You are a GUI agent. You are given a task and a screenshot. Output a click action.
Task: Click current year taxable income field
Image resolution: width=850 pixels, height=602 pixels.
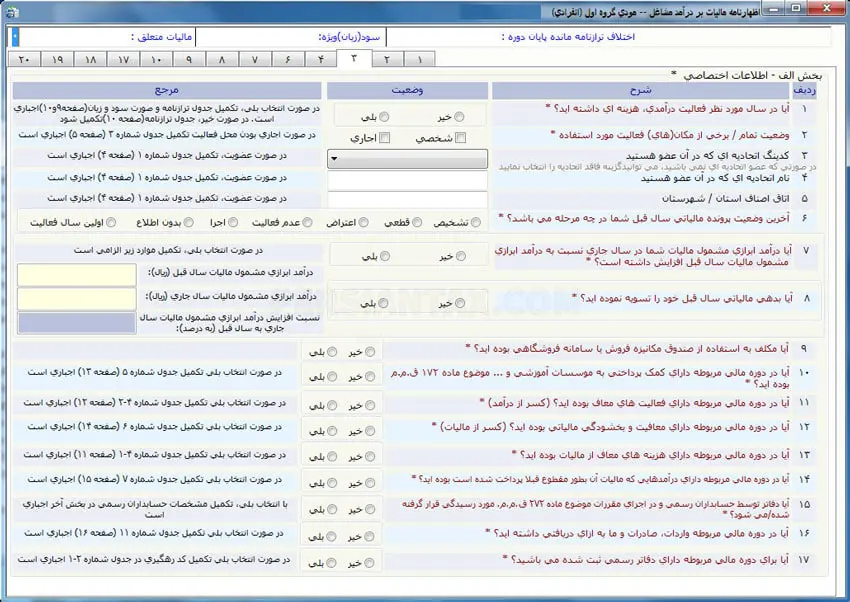(77, 299)
